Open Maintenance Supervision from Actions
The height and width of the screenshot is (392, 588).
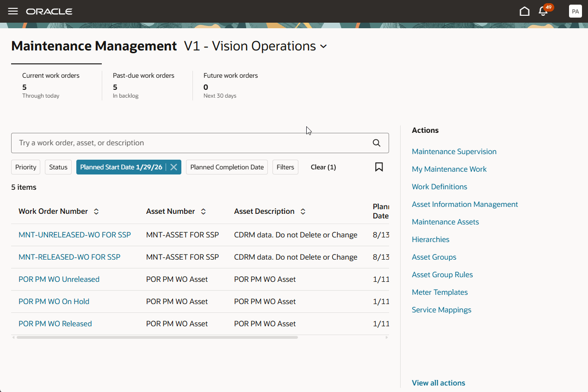(454, 151)
